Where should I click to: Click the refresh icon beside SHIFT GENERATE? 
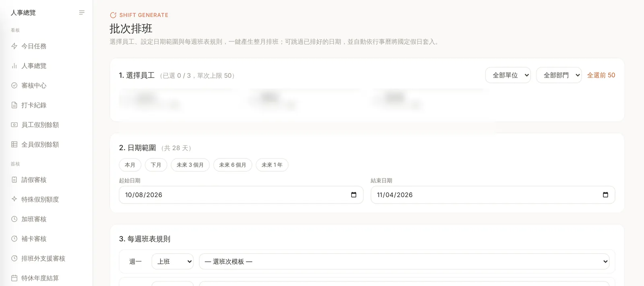pos(113,15)
